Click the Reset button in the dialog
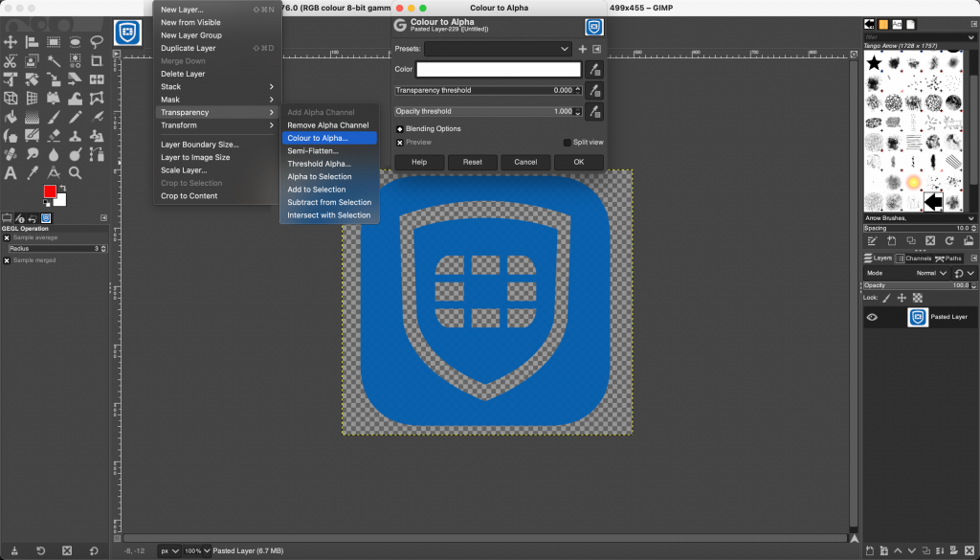 472,162
